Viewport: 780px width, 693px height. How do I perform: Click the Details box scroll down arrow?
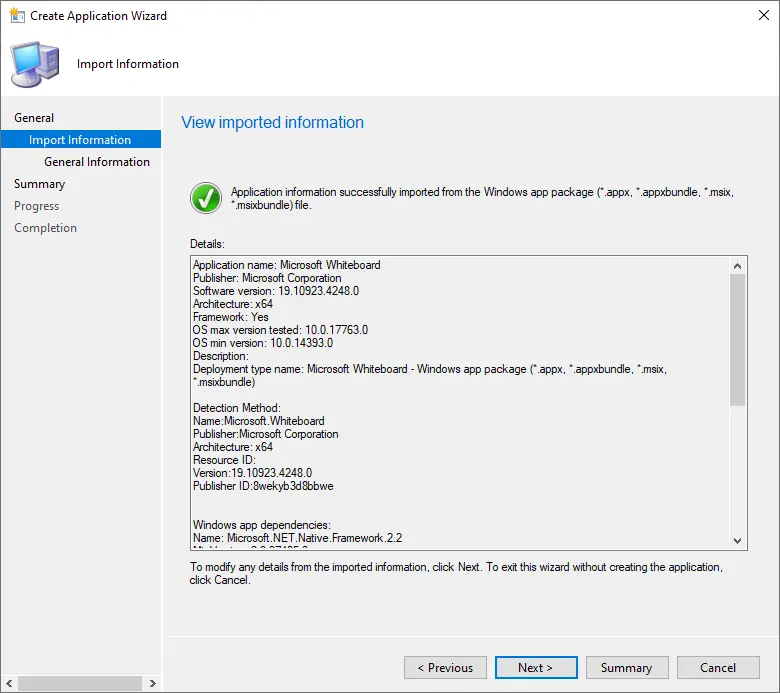(737, 540)
